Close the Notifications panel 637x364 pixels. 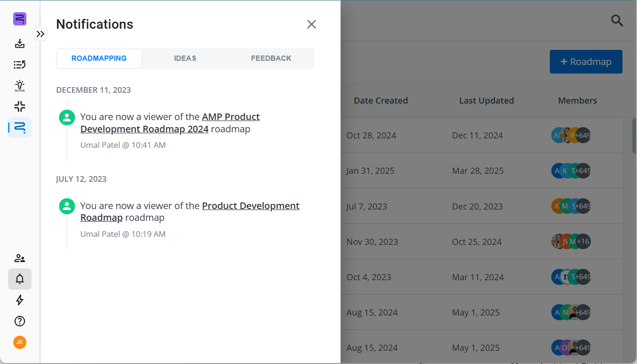click(311, 24)
